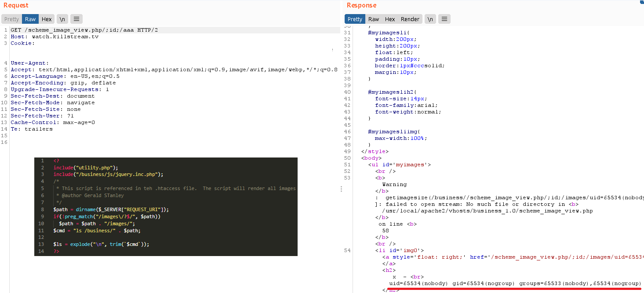This screenshot has width=644, height=293.
Task: Click 'font-weight:normal;' in the response
Action: click(408, 112)
